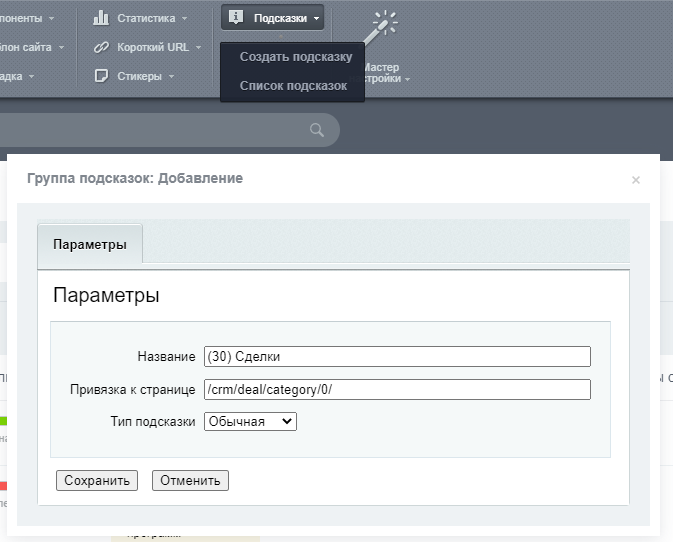Image resolution: width=673 pixels, height=542 pixels.
Task: Click the Короткий URL link icon
Action: pos(101,47)
